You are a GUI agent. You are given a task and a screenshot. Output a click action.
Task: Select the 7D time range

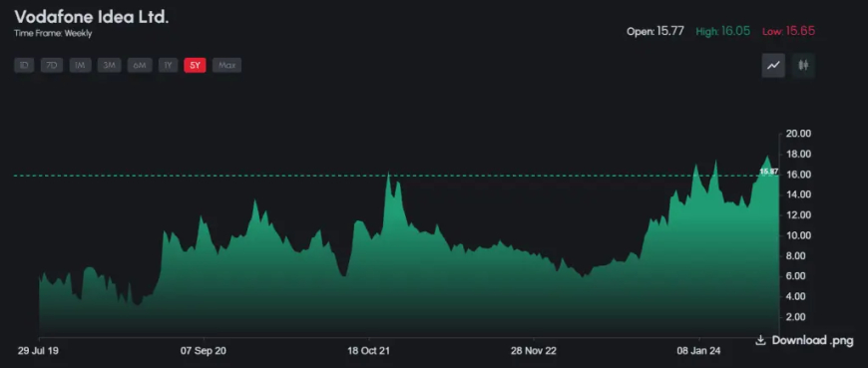(52, 65)
